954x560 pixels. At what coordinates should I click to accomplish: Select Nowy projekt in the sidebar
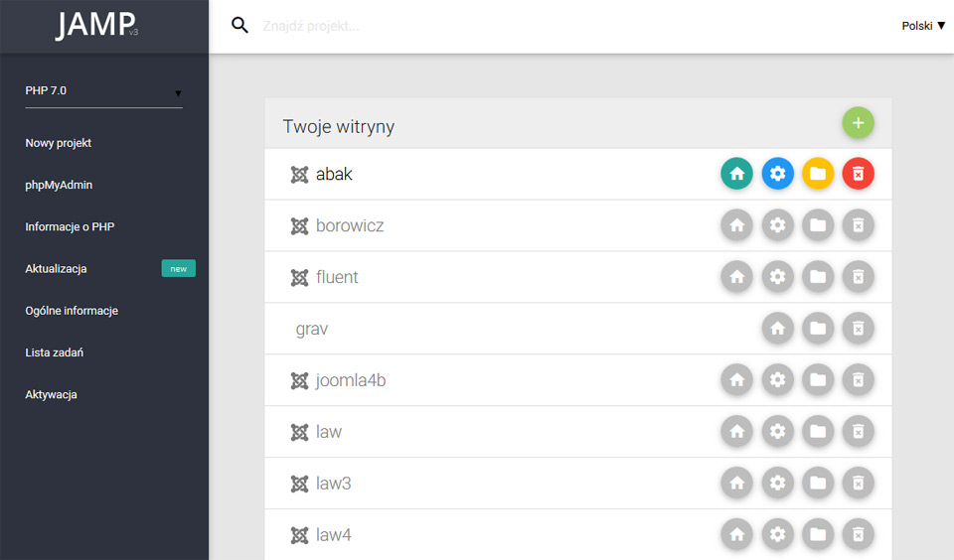(x=59, y=143)
